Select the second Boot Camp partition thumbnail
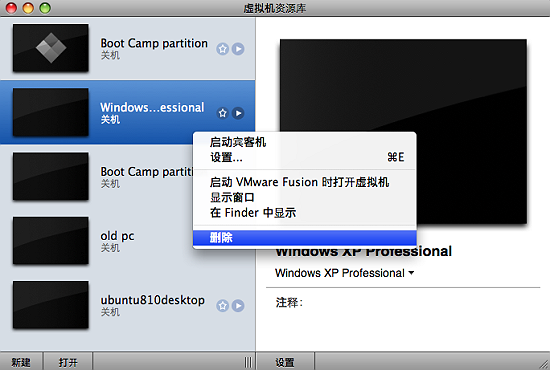 tap(51, 176)
